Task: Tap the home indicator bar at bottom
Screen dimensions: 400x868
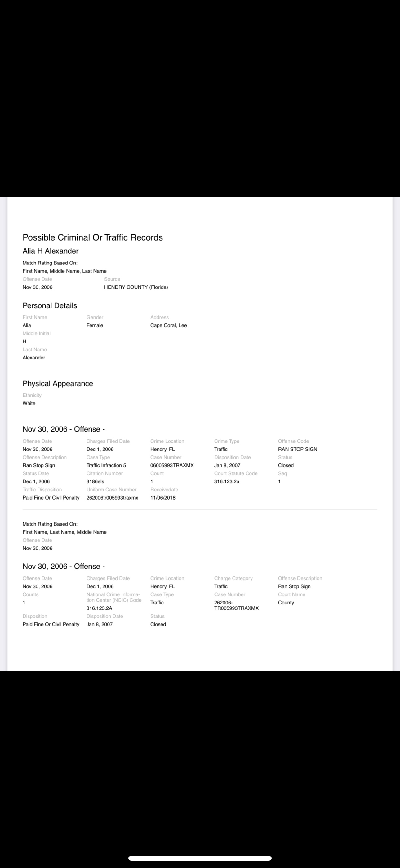Action: point(200,858)
